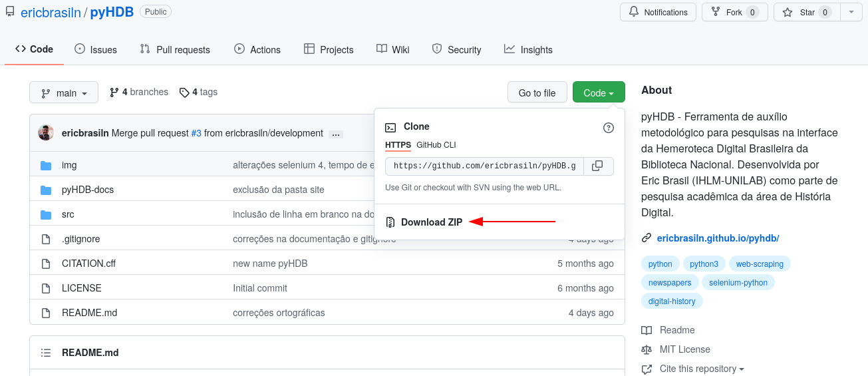Click the folder icon beside img
The height and width of the screenshot is (376, 868).
click(46, 165)
